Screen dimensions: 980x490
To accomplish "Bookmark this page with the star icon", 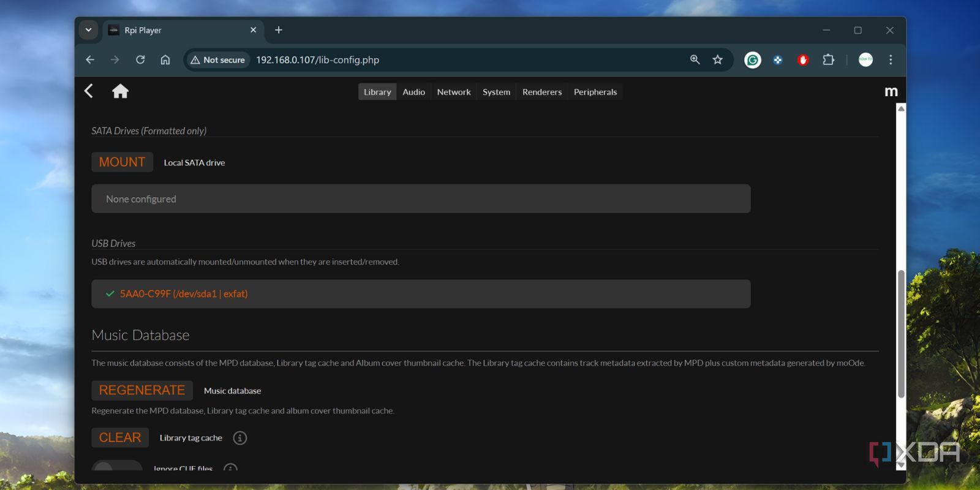I will pos(718,60).
